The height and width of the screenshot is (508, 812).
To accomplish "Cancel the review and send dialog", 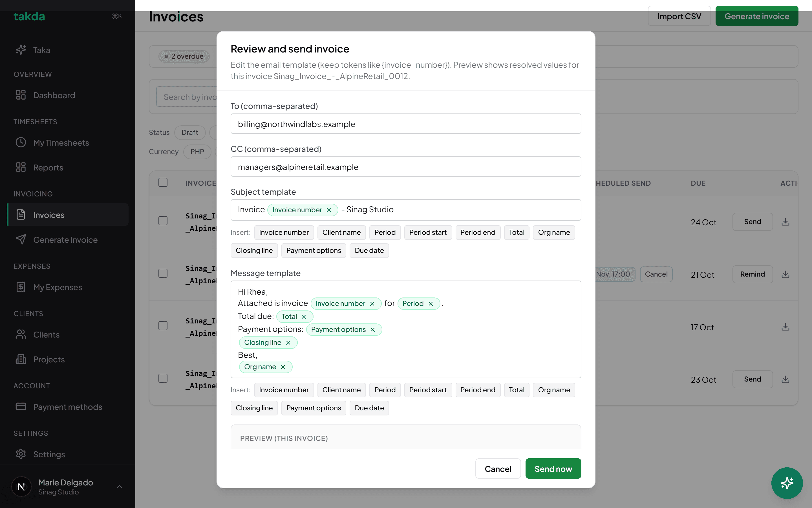I will click(498, 469).
